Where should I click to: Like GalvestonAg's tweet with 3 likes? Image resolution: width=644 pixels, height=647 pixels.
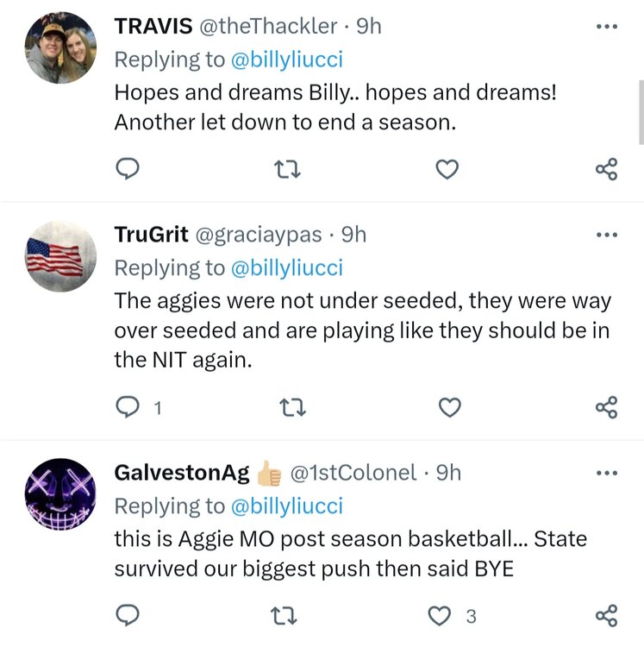coord(441,615)
